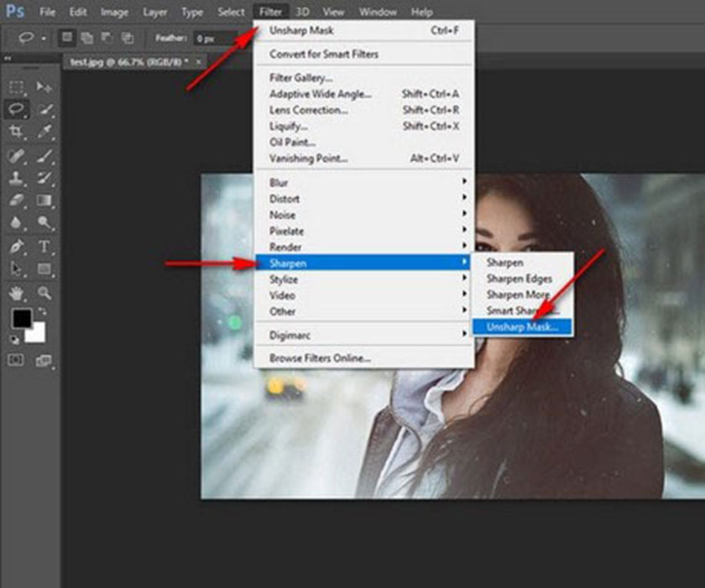This screenshot has width=705, height=588.
Task: Expand the Noise submenu
Action: tap(363, 215)
